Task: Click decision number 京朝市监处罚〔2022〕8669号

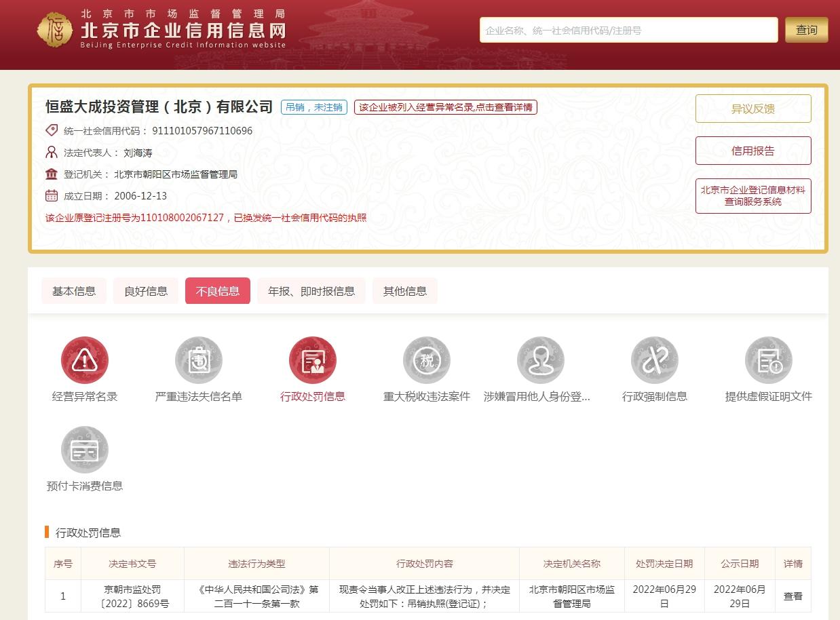Action: point(132,596)
